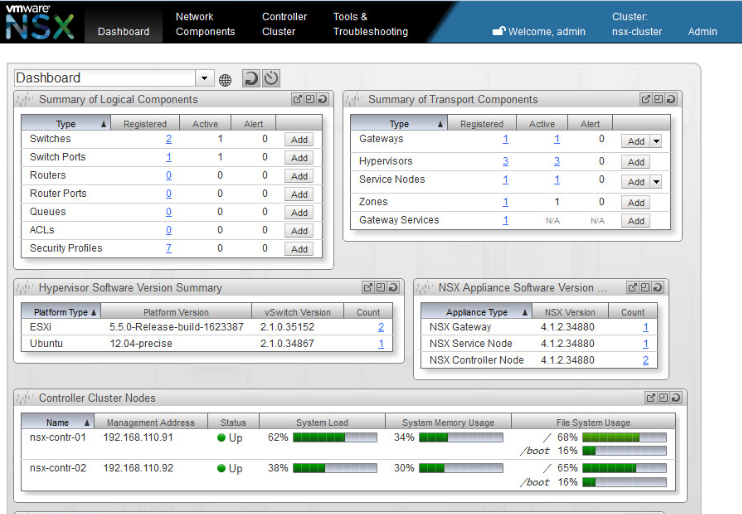742x514 pixels.
Task: Click Registered column header in Logical Components
Action: tap(145, 124)
